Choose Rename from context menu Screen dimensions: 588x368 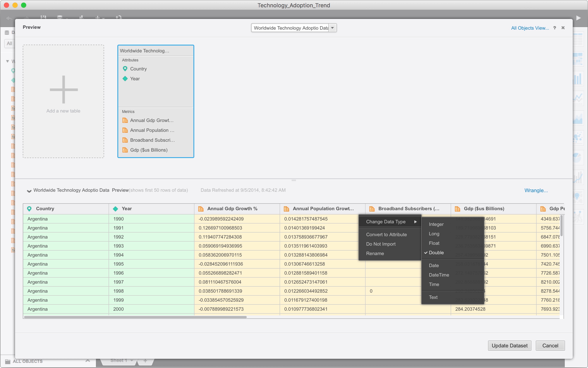[x=390, y=253]
